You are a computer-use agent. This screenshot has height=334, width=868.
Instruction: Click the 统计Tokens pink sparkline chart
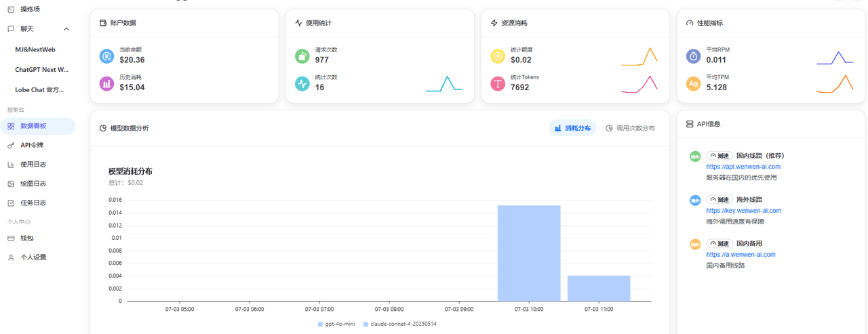click(639, 84)
